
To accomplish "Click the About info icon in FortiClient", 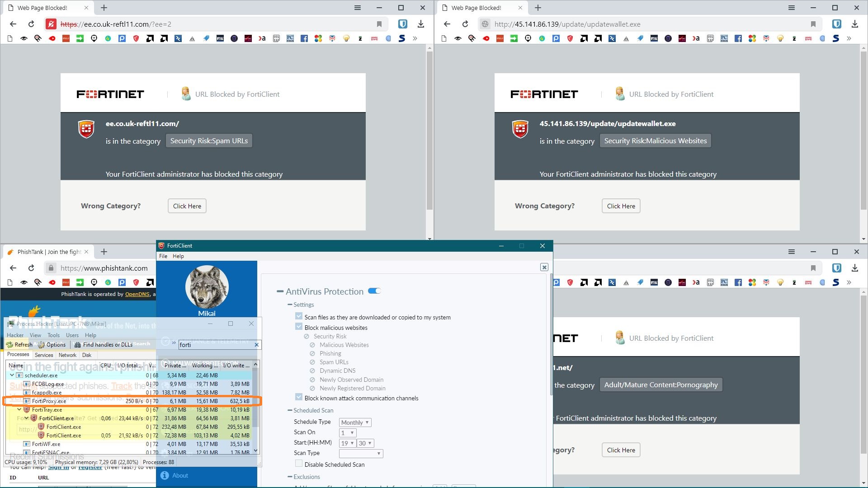I will 165,475.
